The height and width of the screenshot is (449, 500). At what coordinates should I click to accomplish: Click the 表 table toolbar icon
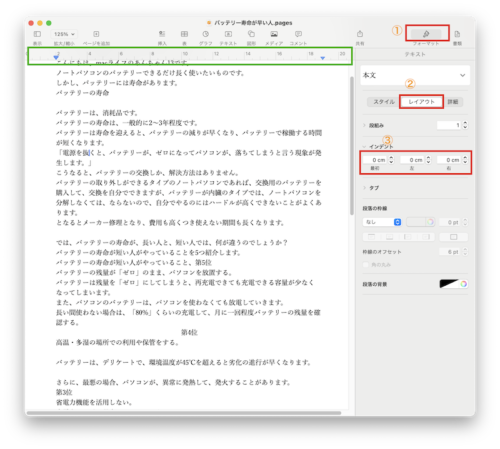(184, 34)
